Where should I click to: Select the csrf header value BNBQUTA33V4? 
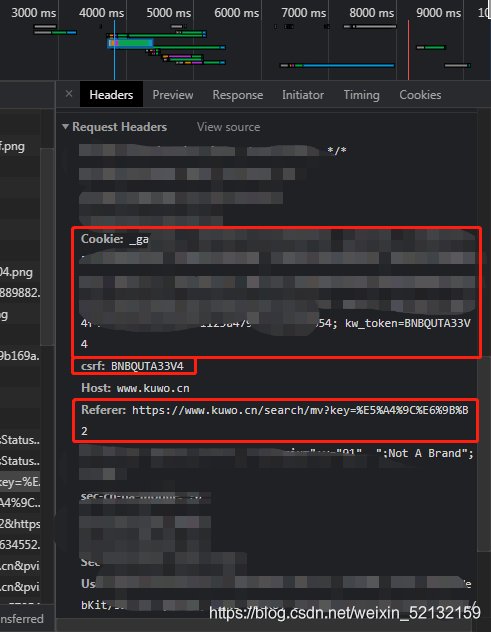pos(147,366)
